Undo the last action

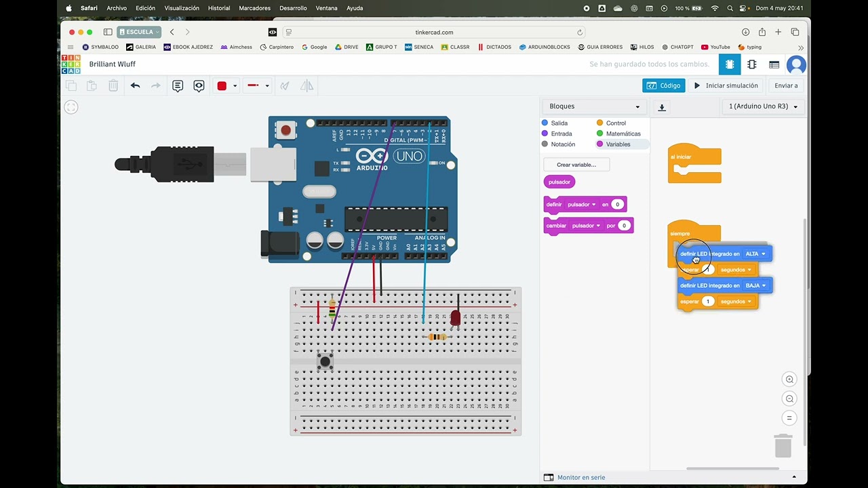point(135,85)
